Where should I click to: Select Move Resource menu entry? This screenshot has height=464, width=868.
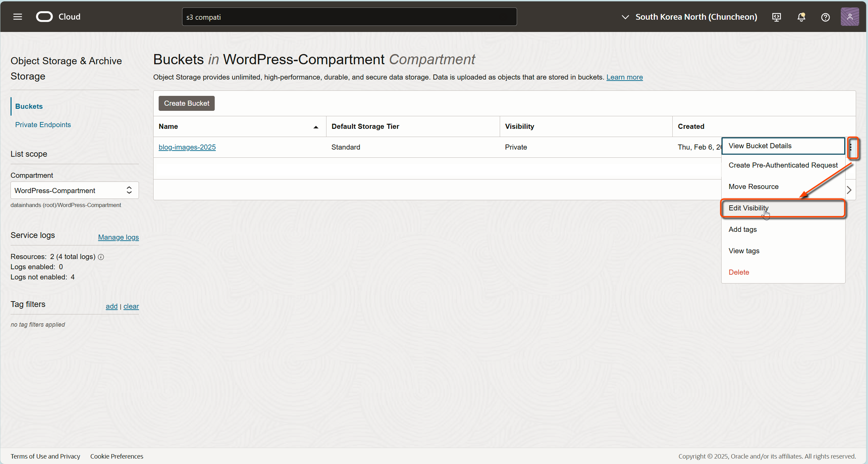[x=783, y=187]
